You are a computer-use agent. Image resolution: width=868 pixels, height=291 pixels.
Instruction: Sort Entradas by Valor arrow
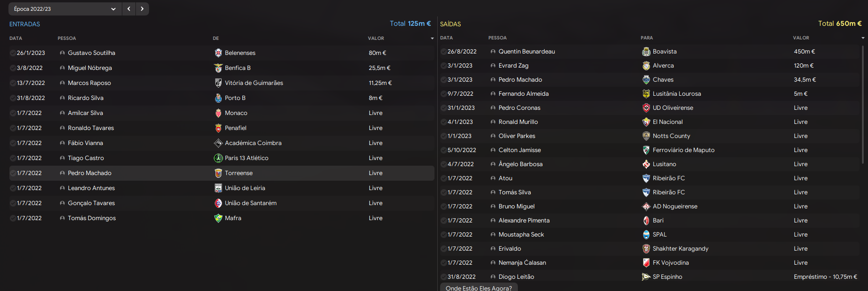(x=432, y=38)
